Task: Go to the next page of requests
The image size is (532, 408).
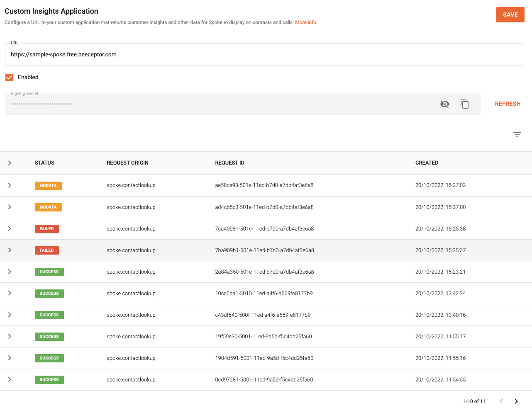Action: tap(516, 401)
